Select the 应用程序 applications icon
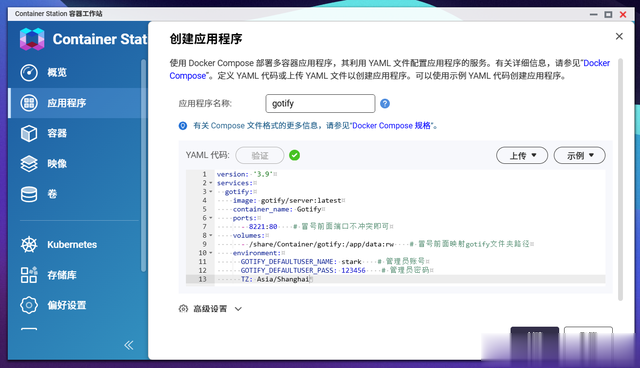 [29, 103]
